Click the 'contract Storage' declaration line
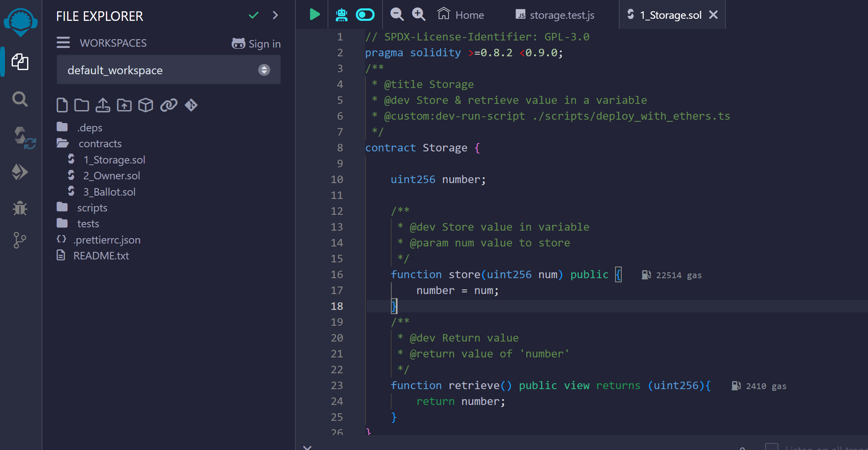Viewport: 868px width, 450px height. pos(423,148)
